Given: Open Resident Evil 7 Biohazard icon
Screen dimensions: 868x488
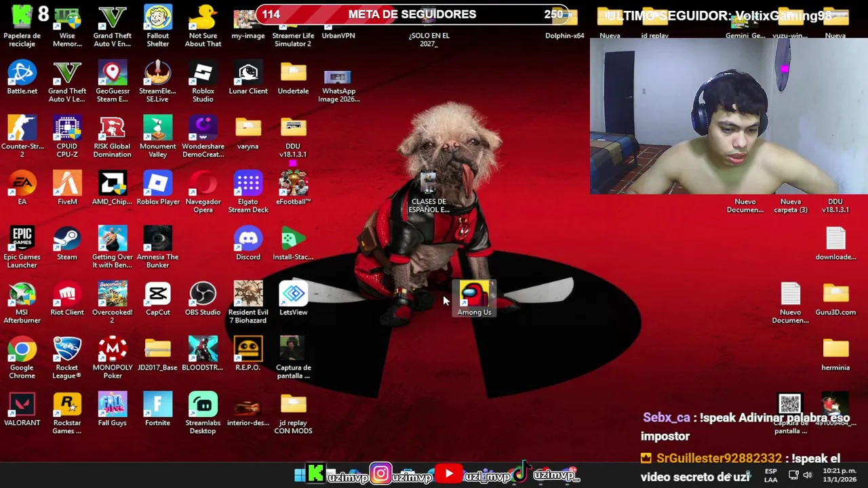Looking at the screenshot, I should click(248, 303).
